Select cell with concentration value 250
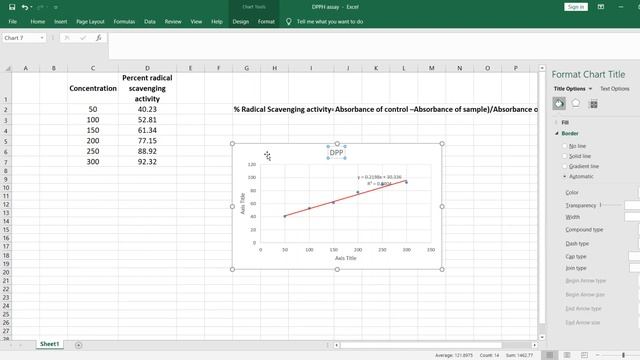Screen dimensions: 640x360 tap(93, 151)
